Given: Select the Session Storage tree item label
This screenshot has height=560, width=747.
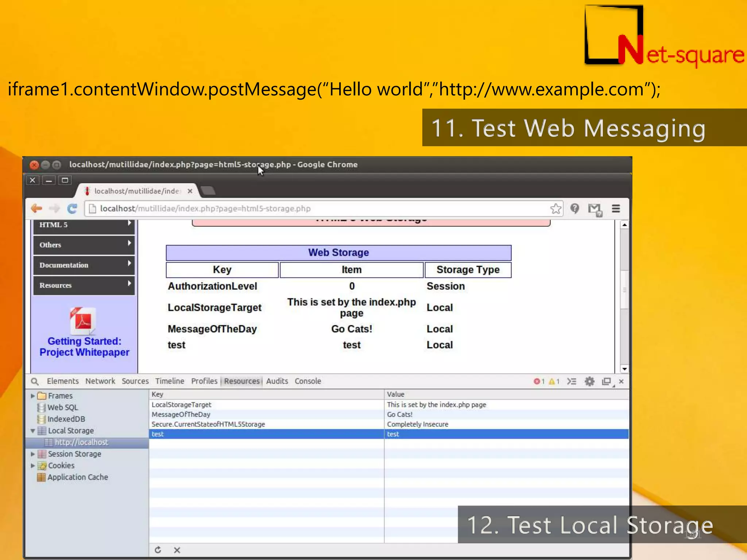Looking at the screenshot, I should click(74, 454).
